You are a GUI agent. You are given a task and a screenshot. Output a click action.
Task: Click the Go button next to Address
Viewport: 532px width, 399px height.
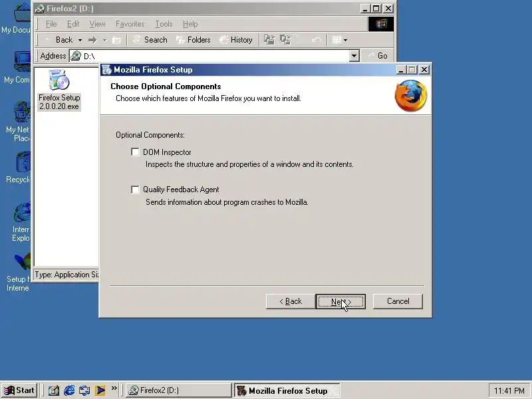coord(378,56)
